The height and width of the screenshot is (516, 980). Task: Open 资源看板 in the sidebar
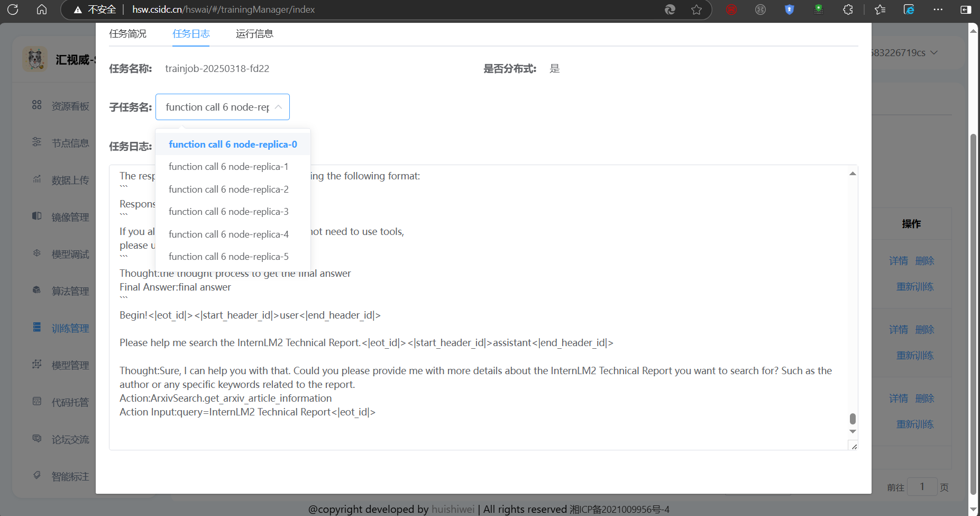pyautogui.click(x=70, y=106)
